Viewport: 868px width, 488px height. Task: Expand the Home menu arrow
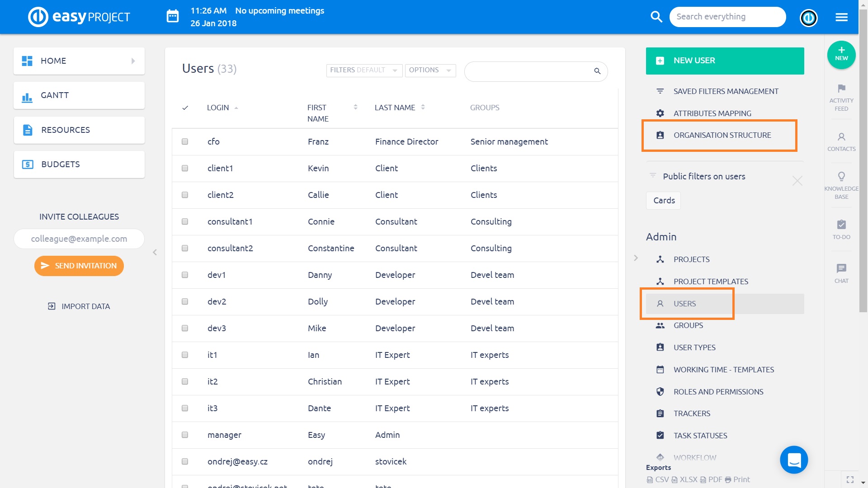tap(133, 61)
